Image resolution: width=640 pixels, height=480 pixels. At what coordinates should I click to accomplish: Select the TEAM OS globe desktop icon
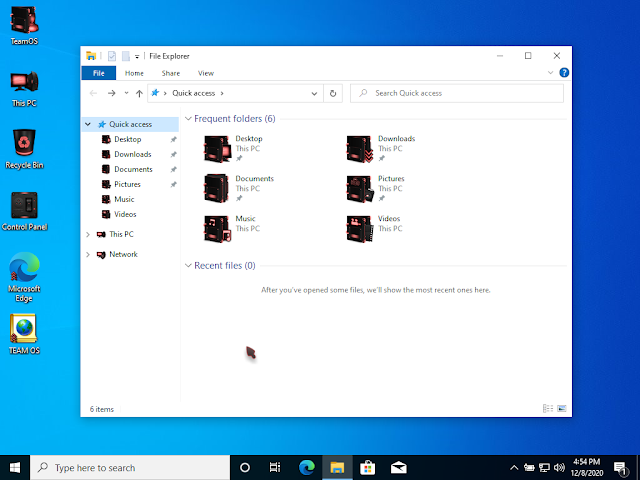tap(24, 334)
